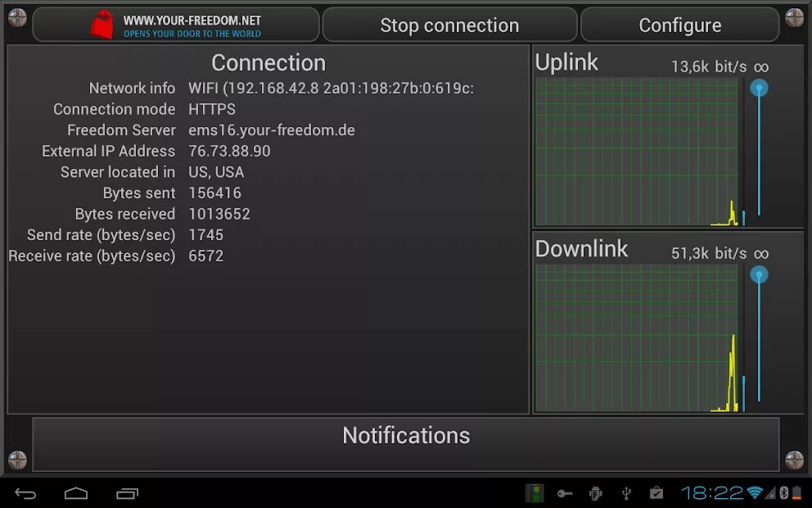The image size is (812, 508).
Task: Tap the Wi-Fi signal status icon
Action: [x=755, y=493]
